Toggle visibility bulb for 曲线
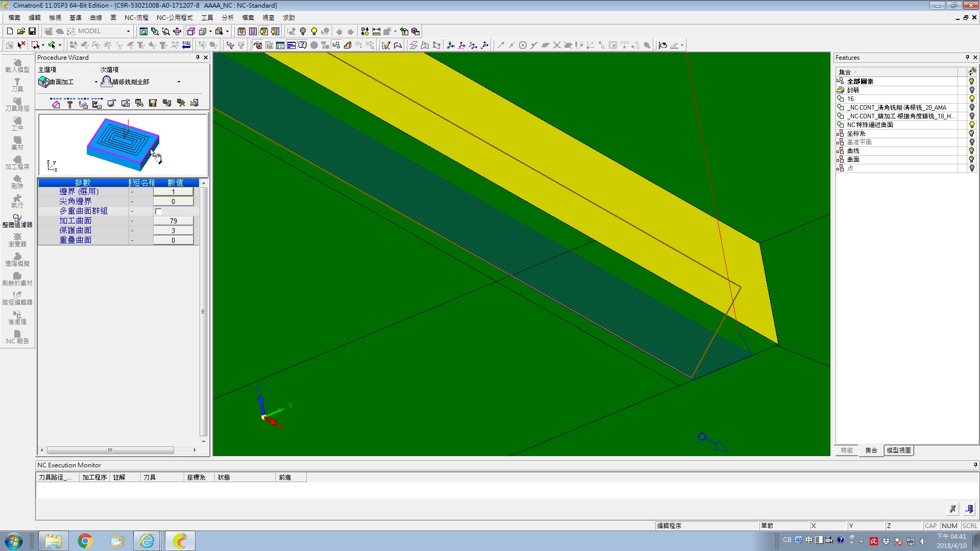Viewport: 980px width, 551px height. [971, 151]
